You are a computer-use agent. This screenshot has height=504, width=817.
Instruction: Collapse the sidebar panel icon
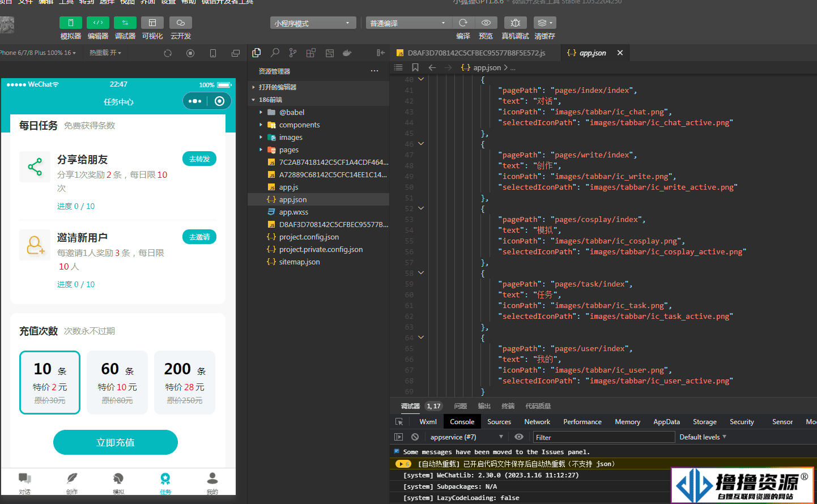pyautogui.click(x=381, y=53)
